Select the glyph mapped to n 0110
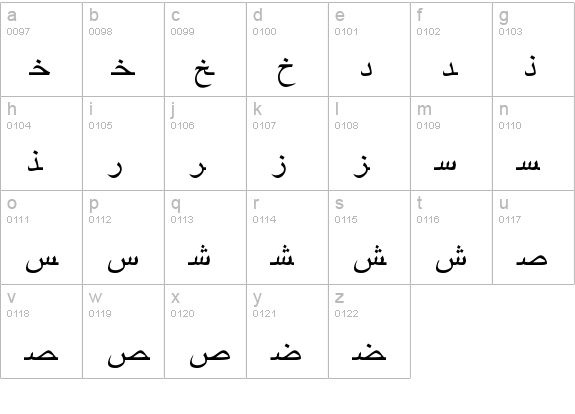 pyautogui.click(x=534, y=143)
